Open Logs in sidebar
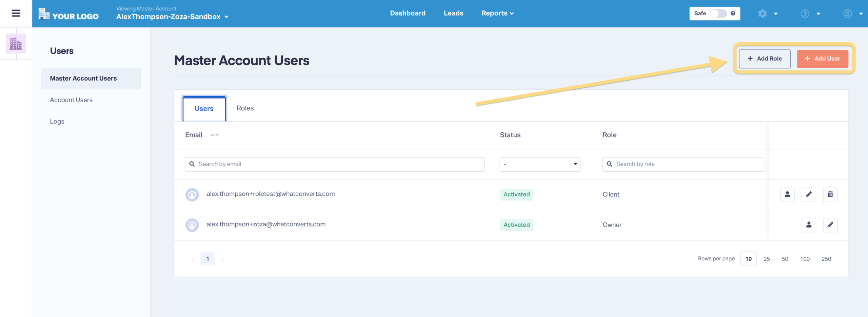Viewport: 868px width, 317px height. pyautogui.click(x=57, y=121)
